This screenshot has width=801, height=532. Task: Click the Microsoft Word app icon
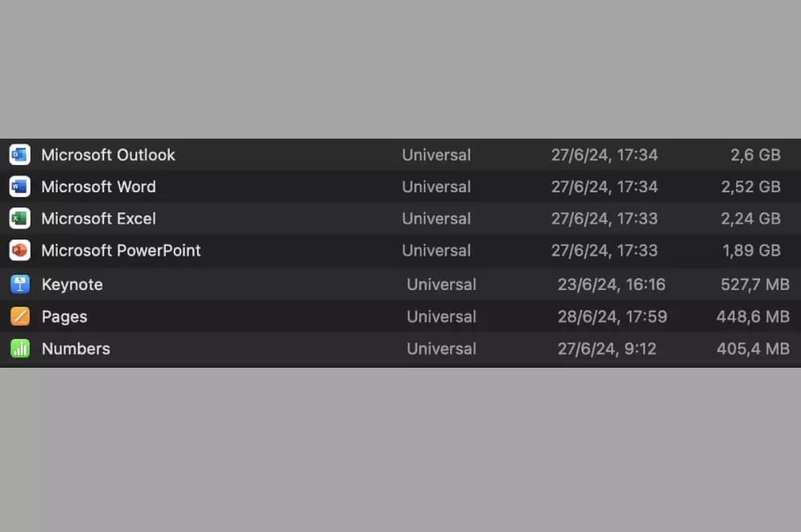click(19, 187)
